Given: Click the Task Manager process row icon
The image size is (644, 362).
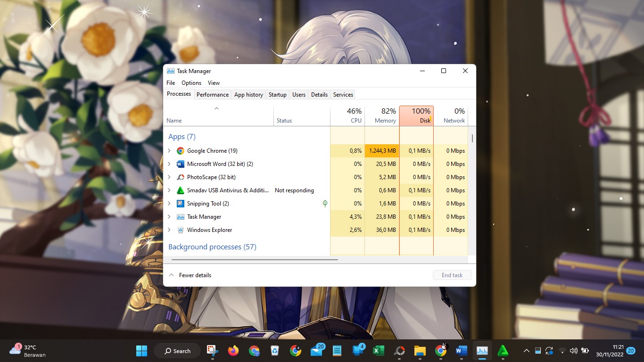Looking at the screenshot, I should click(180, 217).
